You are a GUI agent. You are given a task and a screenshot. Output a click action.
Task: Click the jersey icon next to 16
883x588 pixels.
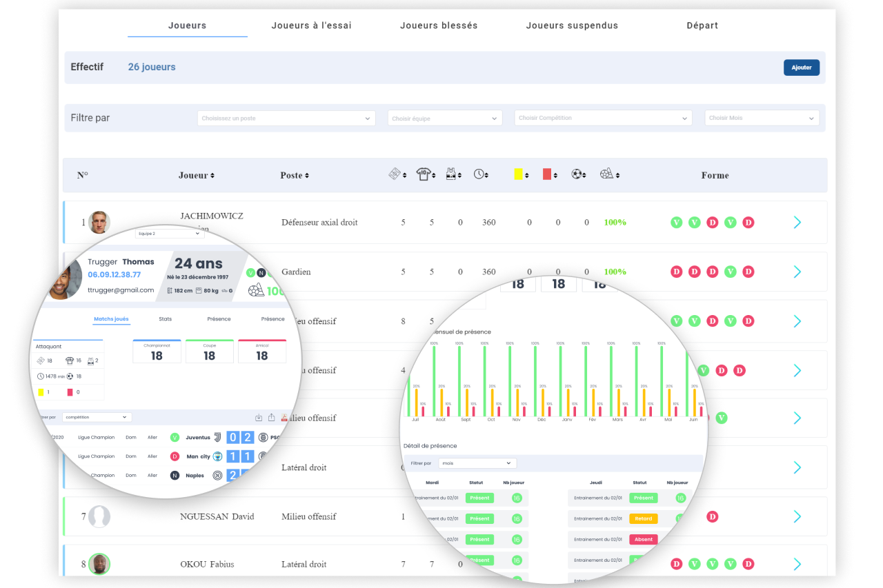pyautogui.click(x=70, y=361)
